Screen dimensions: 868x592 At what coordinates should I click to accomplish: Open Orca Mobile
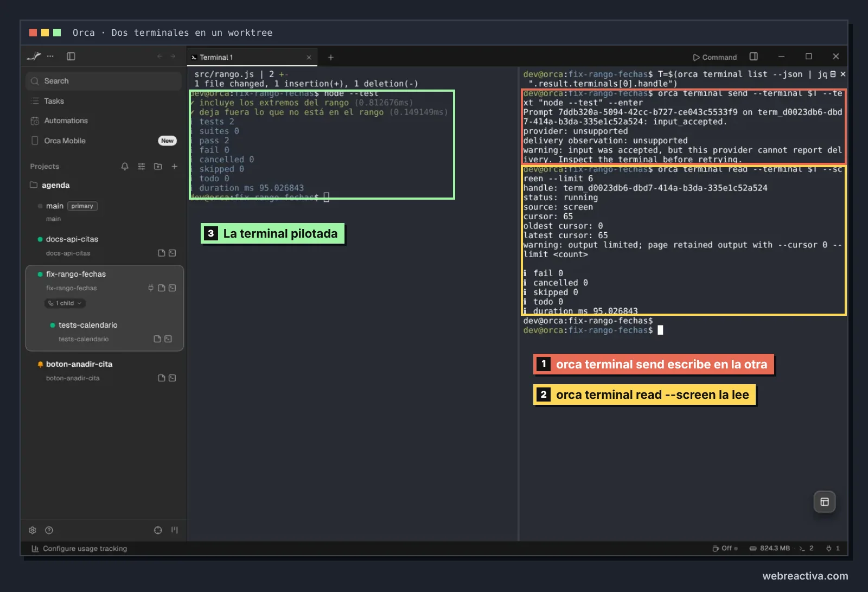pos(65,141)
